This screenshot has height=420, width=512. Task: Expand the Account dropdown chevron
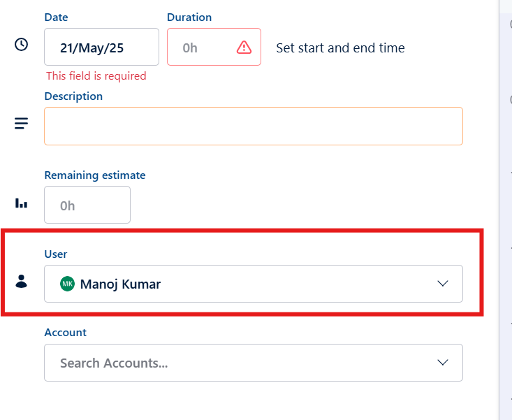coord(442,363)
